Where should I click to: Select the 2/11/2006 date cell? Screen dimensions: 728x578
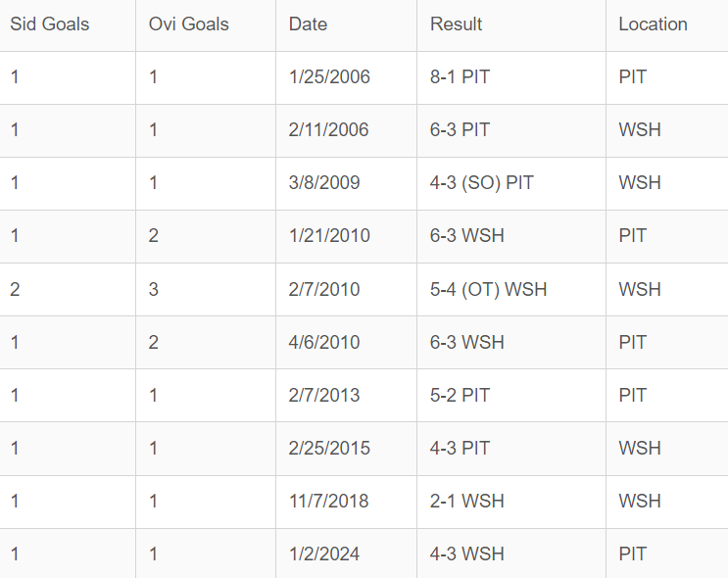pos(329,130)
